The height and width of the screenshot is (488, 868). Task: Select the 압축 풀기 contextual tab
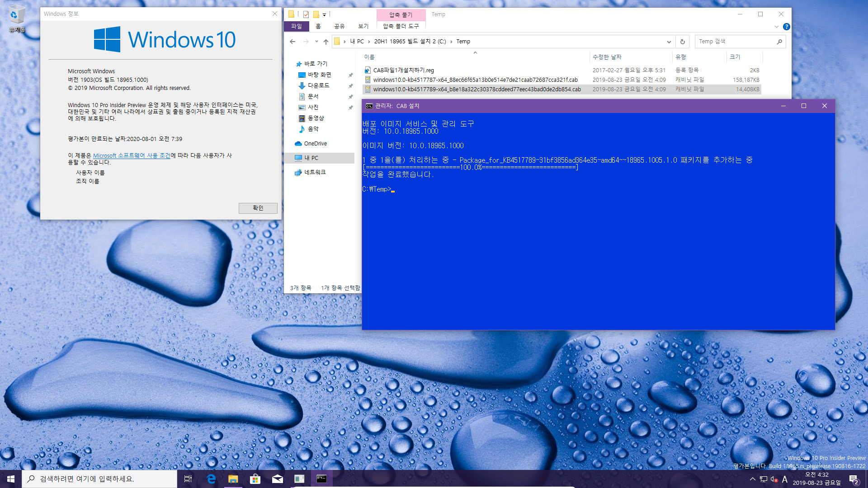click(x=401, y=15)
